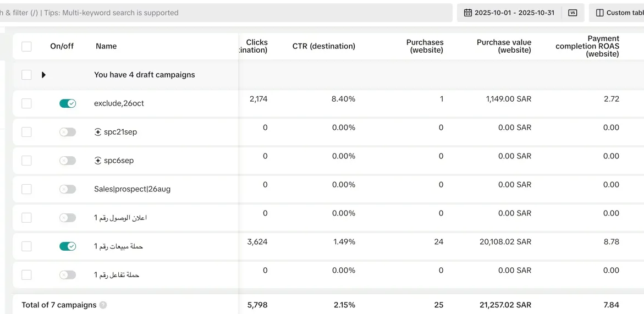644x314 pixels.
Task: Click the 3,624 clicks value
Action: point(257,242)
